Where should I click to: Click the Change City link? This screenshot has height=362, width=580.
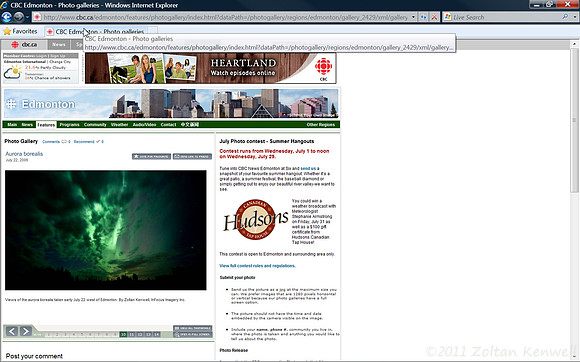click(x=60, y=62)
